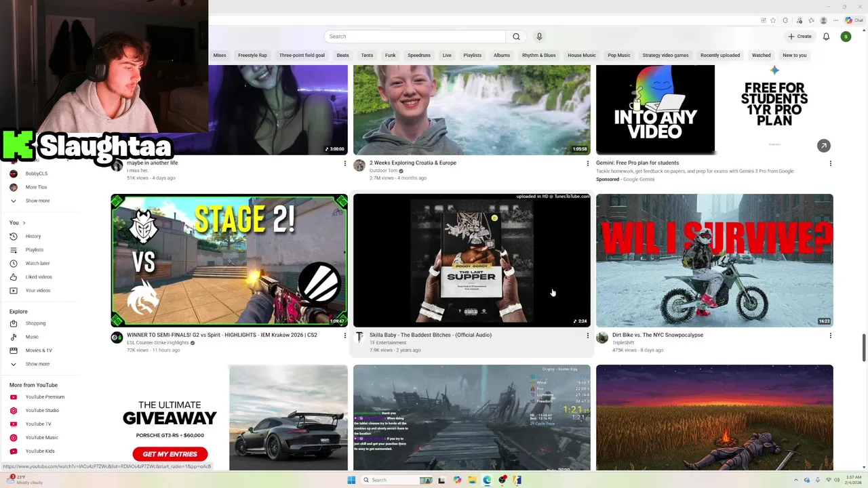Open the You section chevron

pyautogui.click(x=24, y=222)
